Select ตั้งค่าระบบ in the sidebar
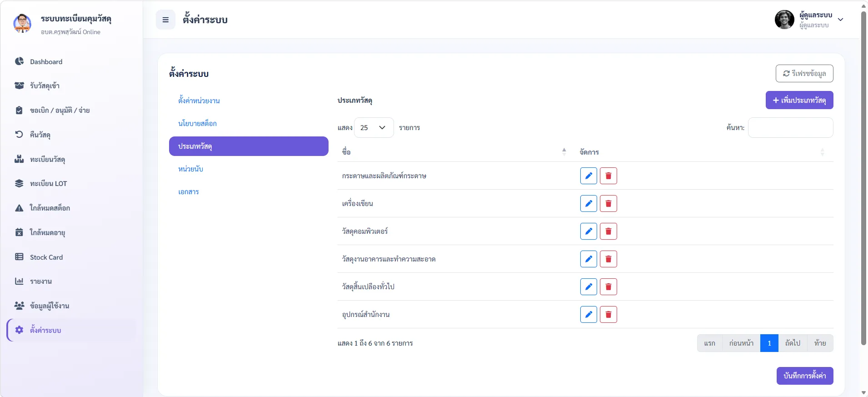868x397 pixels. pos(72,330)
